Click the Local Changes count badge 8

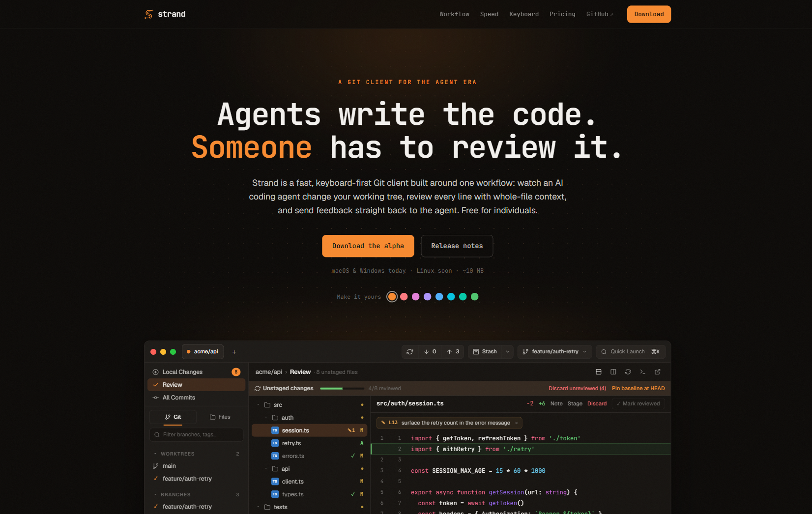(x=236, y=372)
